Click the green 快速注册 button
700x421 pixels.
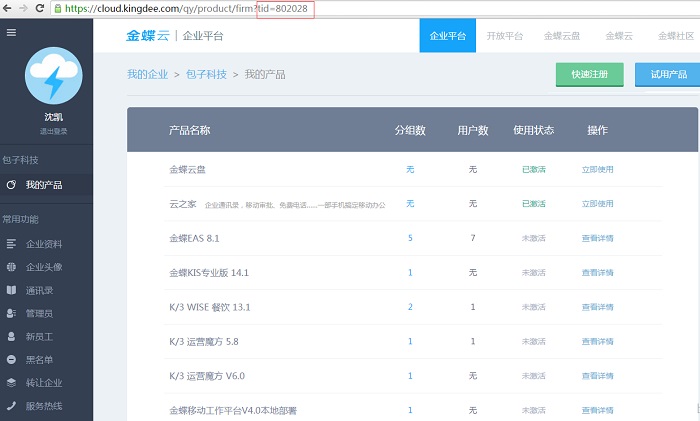589,75
